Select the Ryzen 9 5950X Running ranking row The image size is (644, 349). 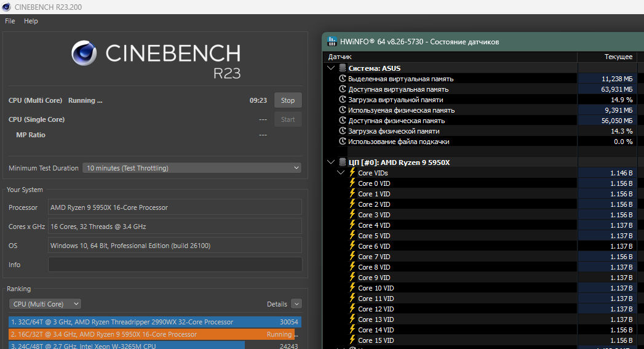(155, 334)
